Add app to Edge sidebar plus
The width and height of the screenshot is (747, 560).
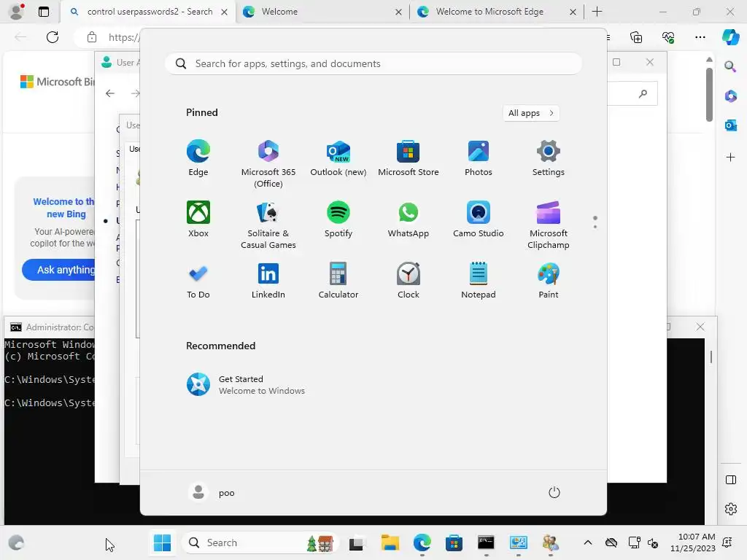click(730, 157)
